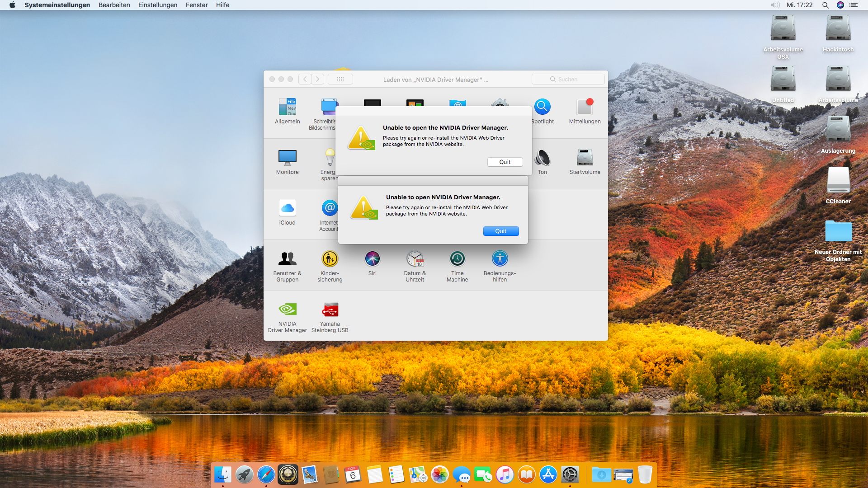Image resolution: width=868 pixels, height=488 pixels.
Task: Open the Ton sound settings
Action: (x=542, y=162)
